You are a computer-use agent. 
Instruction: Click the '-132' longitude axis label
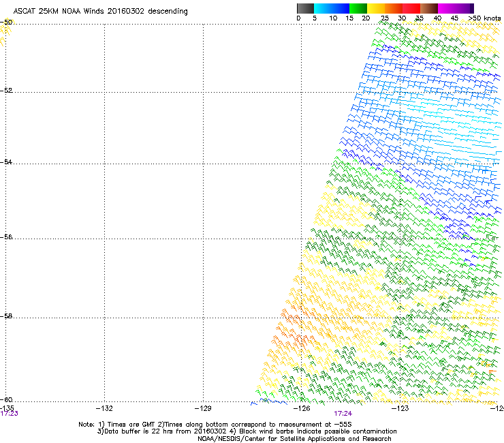pos(104,408)
